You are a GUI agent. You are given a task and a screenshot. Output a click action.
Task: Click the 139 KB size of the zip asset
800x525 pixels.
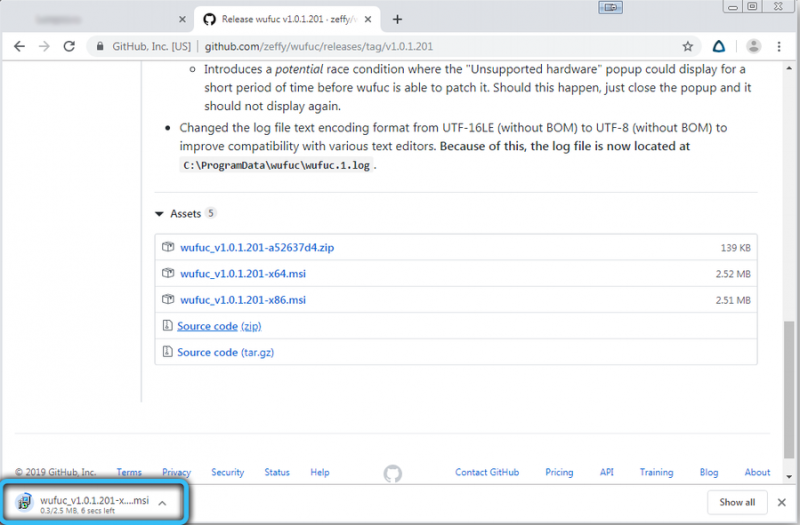[x=735, y=248]
